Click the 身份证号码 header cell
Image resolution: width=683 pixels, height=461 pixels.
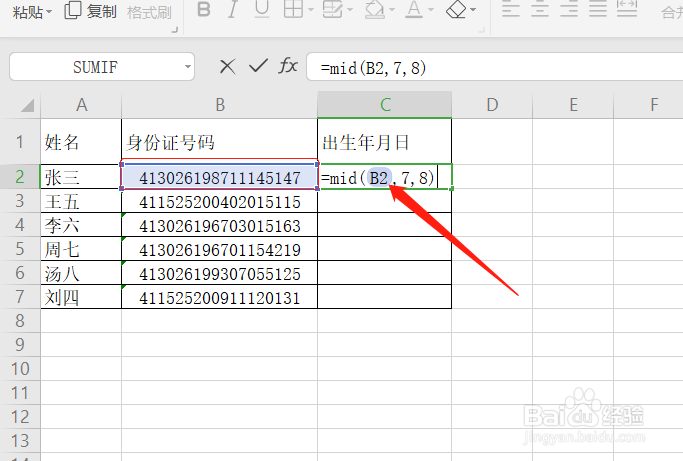[220, 142]
